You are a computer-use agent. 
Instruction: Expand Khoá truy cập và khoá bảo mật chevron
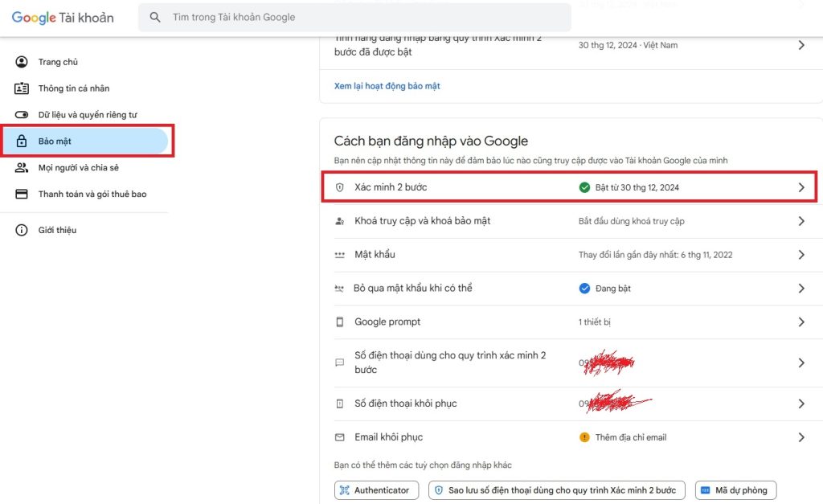click(800, 221)
